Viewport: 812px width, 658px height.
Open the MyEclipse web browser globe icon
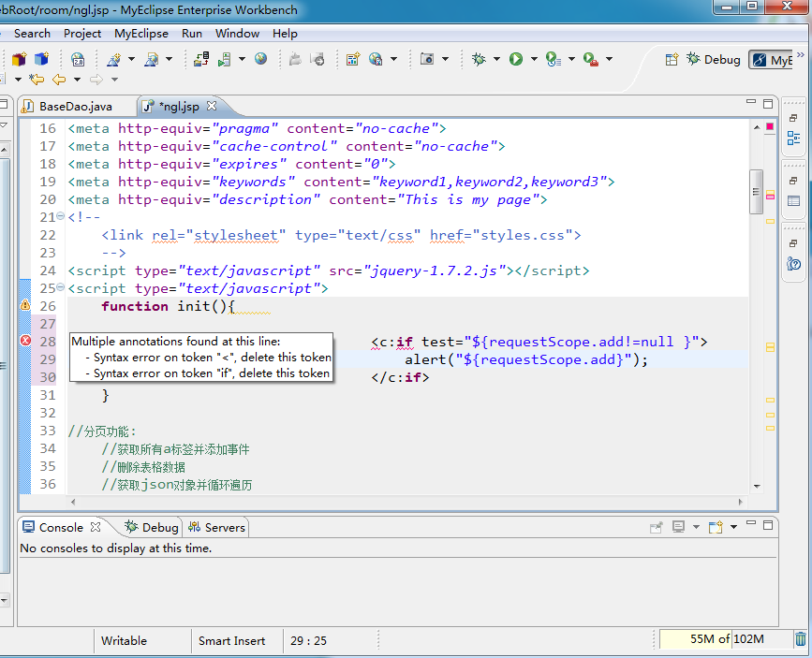point(260,59)
